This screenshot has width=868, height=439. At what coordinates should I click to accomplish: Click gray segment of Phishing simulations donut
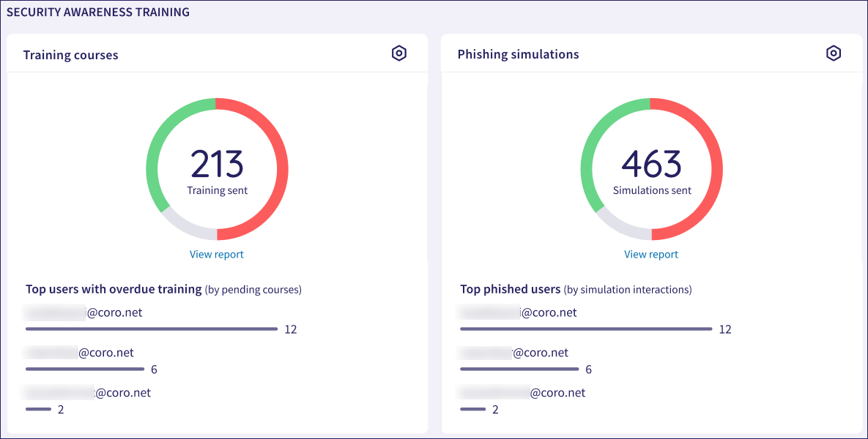click(617, 226)
